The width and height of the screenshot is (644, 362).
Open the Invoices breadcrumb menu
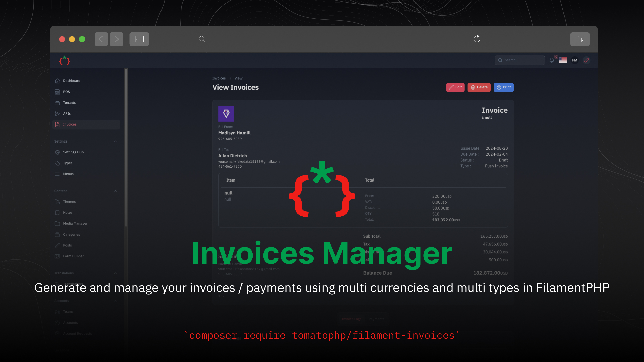219,78
